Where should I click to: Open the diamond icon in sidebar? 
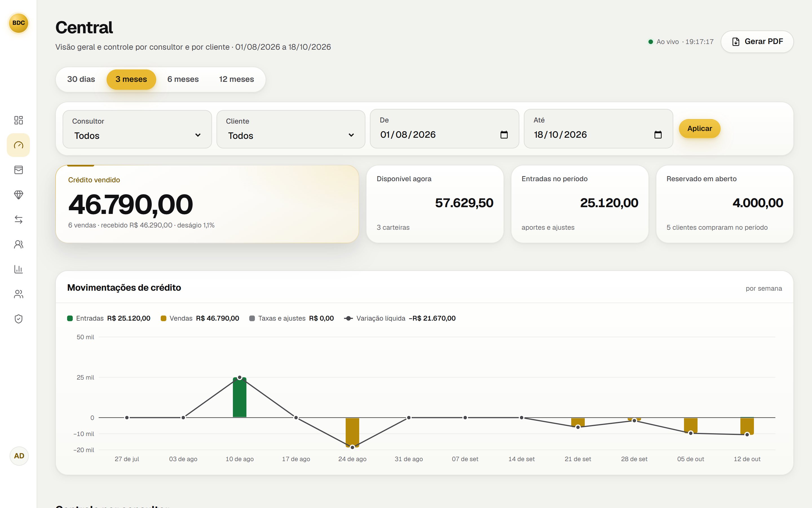tap(18, 195)
